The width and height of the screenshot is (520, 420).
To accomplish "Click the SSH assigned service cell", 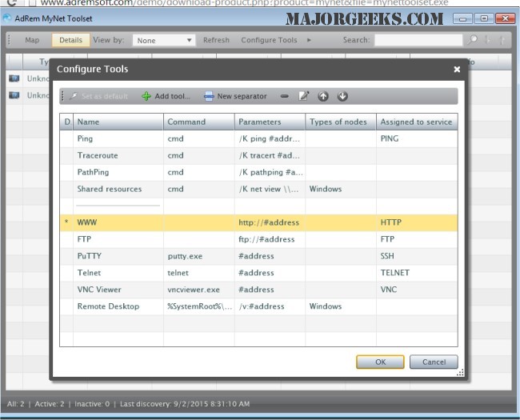I will tap(417, 256).
